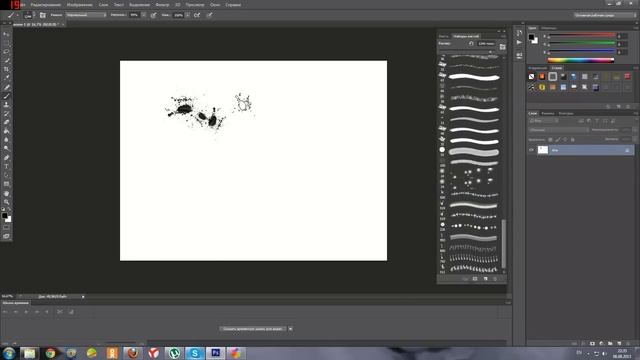Open the layer filter type dropdown
640x360 pixels.
point(543,121)
